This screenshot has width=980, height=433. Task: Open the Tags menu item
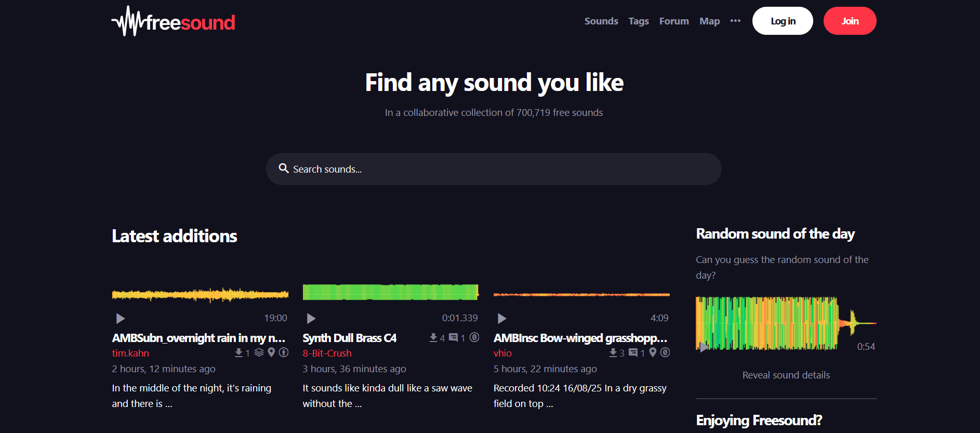coord(639,21)
